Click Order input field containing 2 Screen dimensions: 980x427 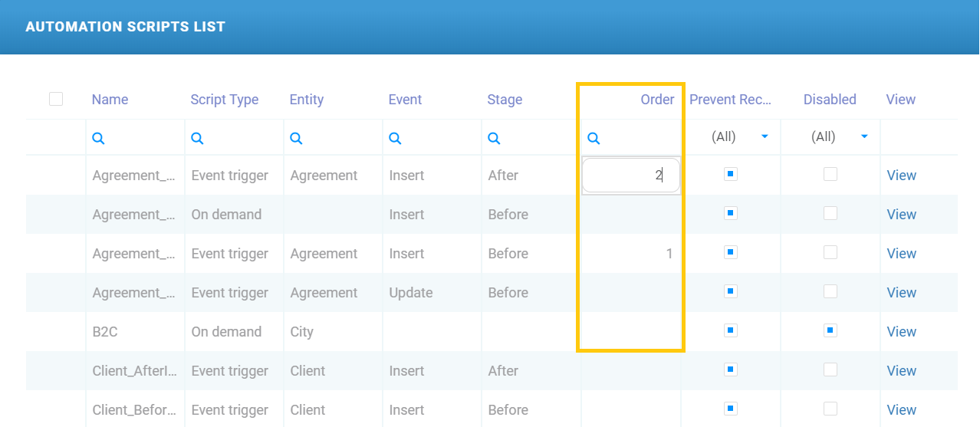[x=630, y=176]
